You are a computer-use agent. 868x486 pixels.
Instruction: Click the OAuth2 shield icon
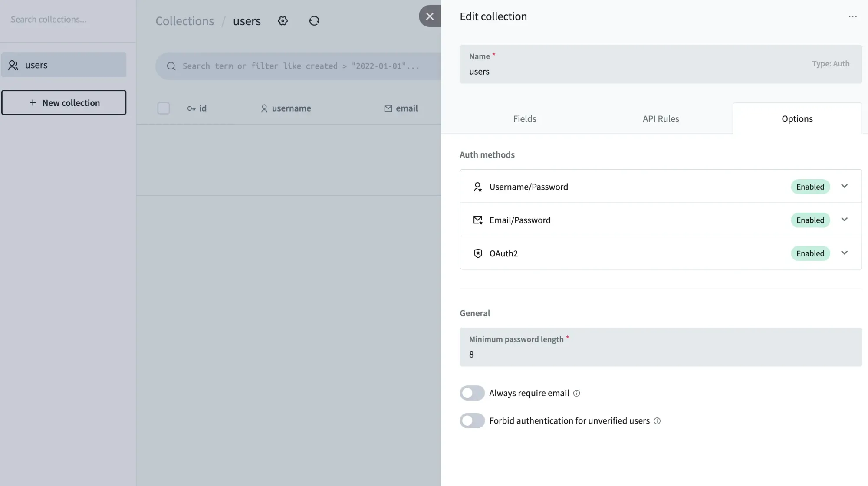478,253
